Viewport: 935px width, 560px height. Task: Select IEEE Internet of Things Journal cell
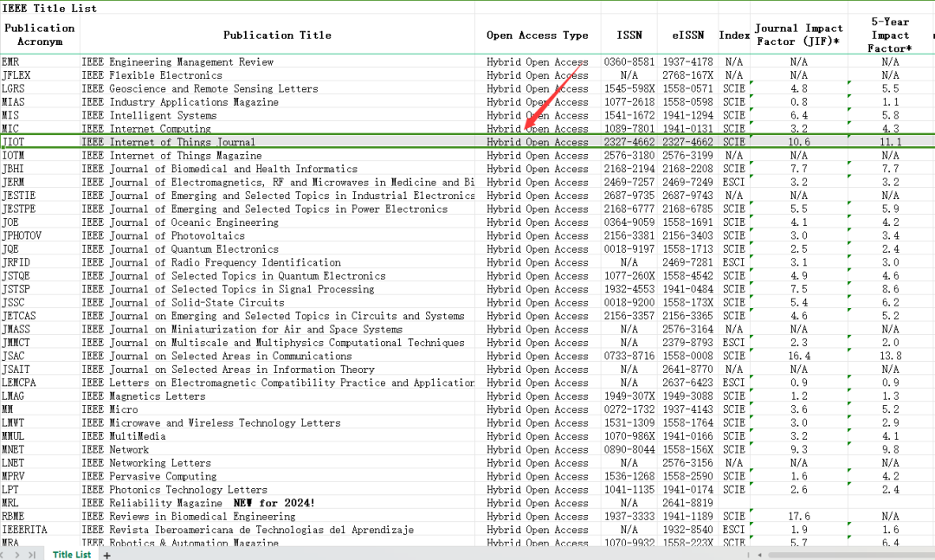(277, 142)
